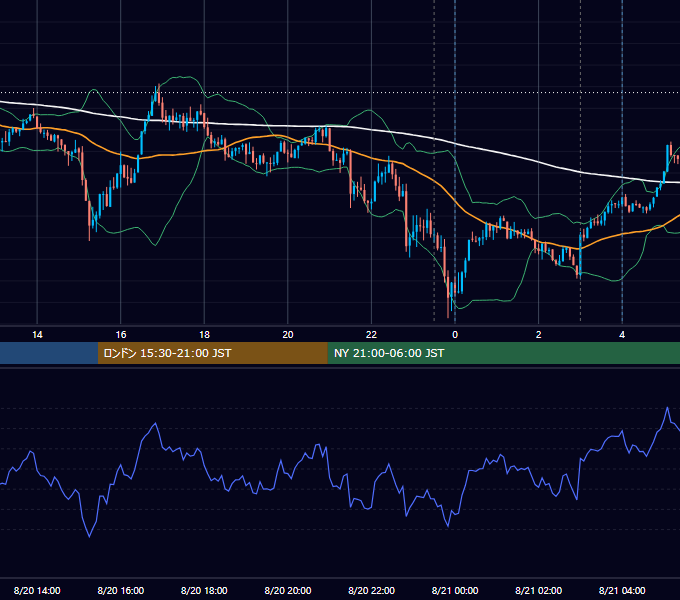Click the 8/21 00:00 time label
Viewport: 680px width, 600px height.
pos(455,590)
